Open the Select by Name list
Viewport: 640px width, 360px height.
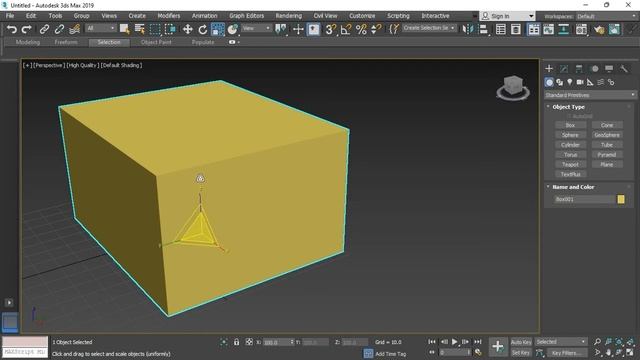140,29
